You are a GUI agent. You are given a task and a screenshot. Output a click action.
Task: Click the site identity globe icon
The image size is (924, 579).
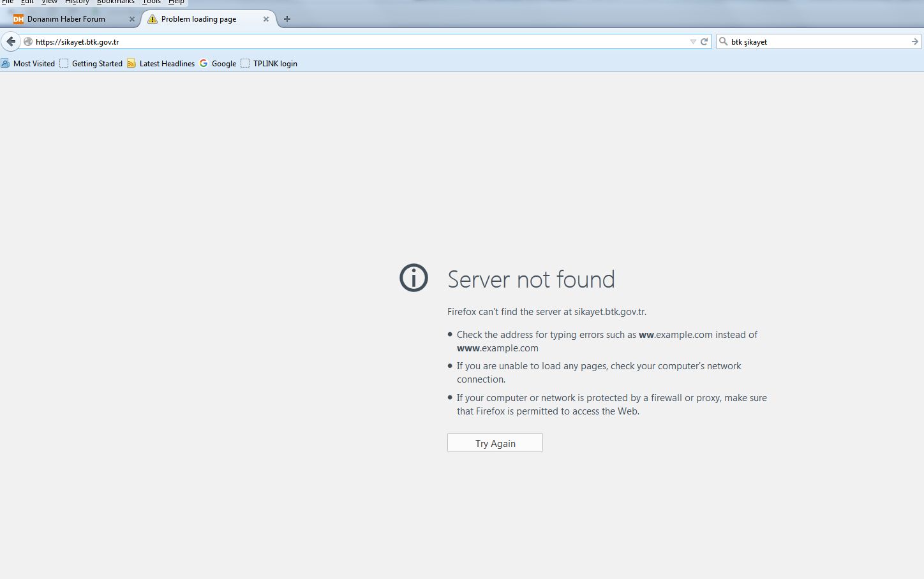pos(28,41)
